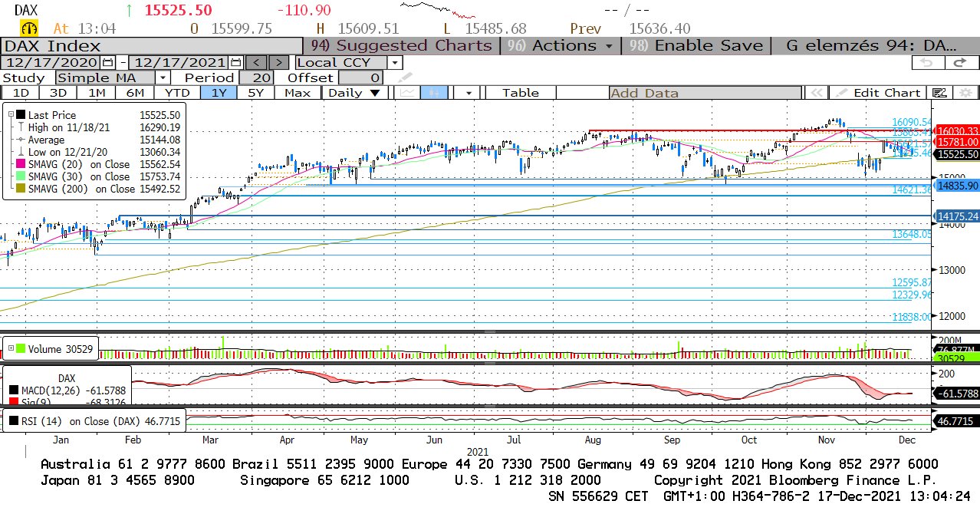Click the High on 11/18/21 legend row

coord(99,127)
